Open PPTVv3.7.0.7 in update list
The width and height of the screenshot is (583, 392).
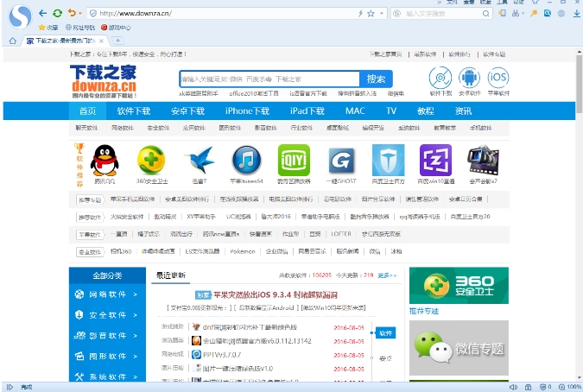point(222,355)
